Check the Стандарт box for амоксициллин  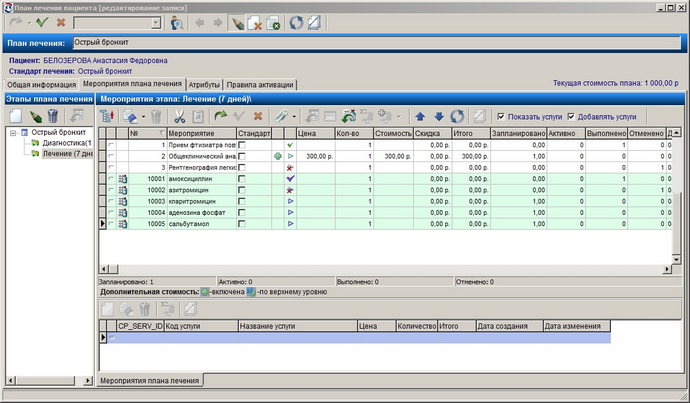(x=242, y=179)
